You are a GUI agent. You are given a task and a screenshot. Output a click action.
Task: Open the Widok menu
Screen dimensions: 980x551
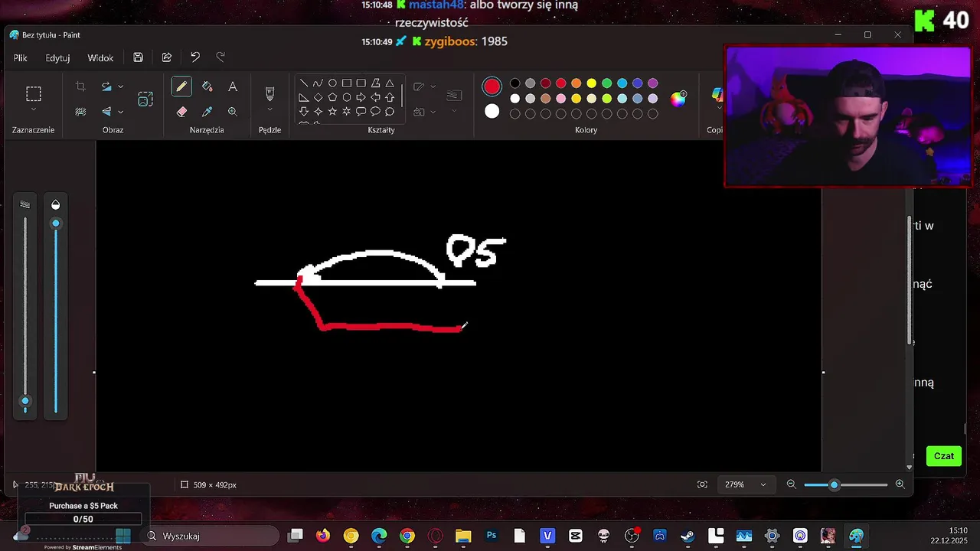click(x=100, y=57)
